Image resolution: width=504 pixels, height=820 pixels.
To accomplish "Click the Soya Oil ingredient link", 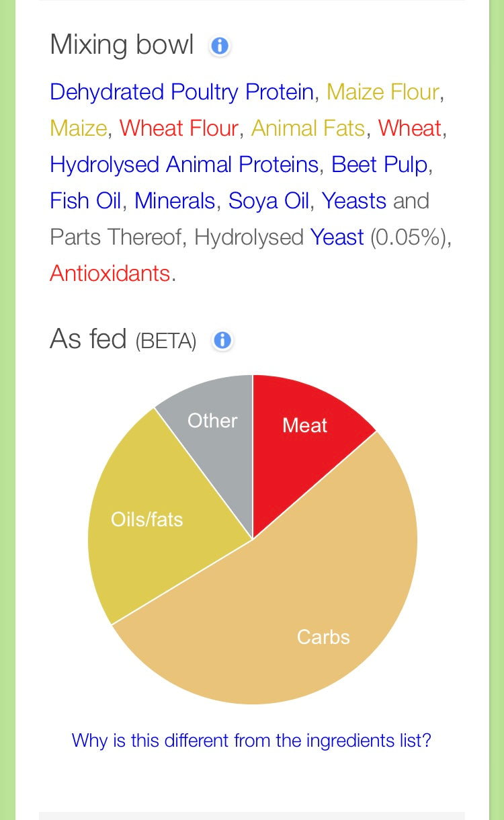I will tap(269, 201).
